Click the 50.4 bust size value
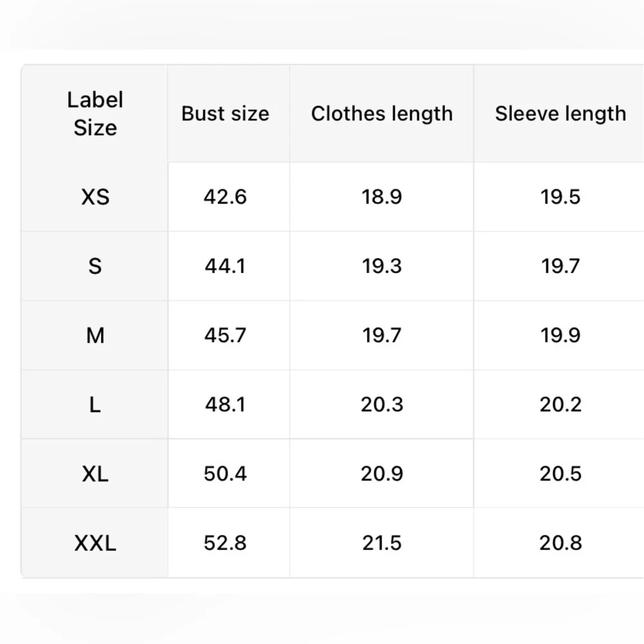The height and width of the screenshot is (644, 644). (225, 473)
